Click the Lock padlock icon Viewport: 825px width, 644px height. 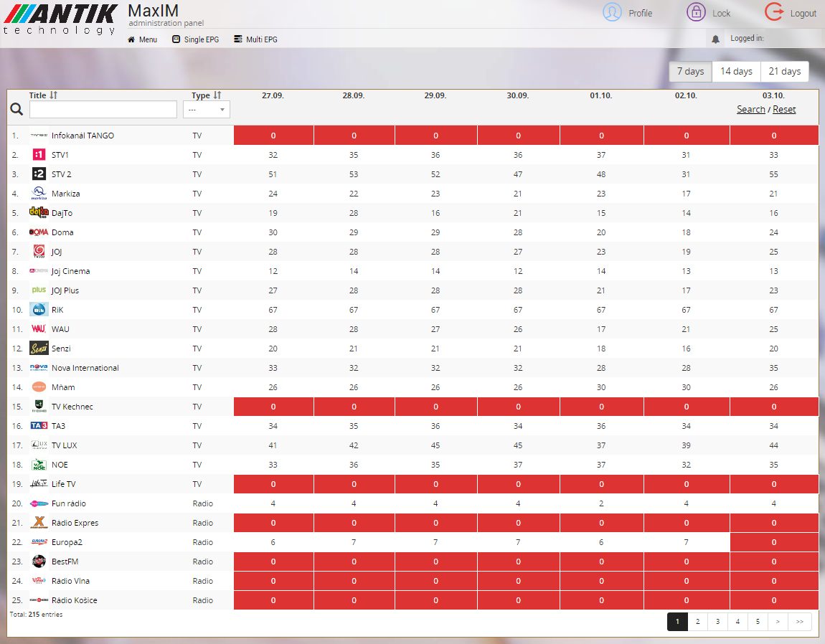(x=695, y=12)
